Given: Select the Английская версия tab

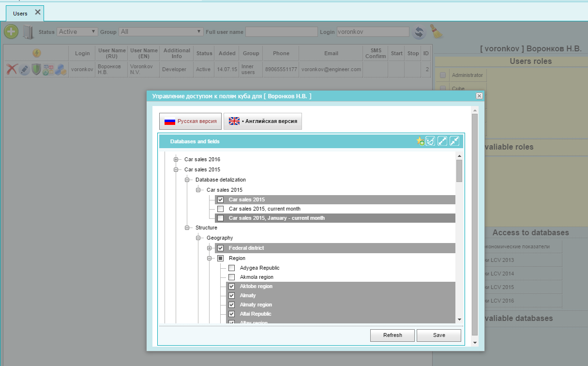Looking at the screenshot, I should coord(263,122).
